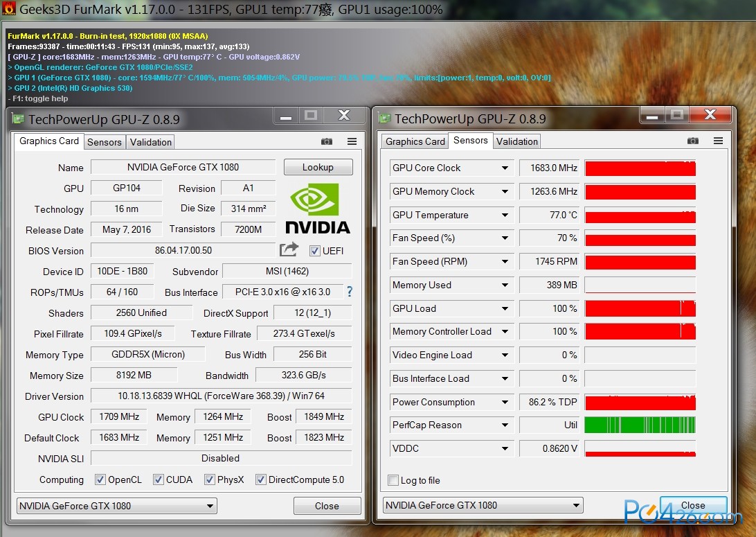Open the GPU Memory Clock sensor dropdown
This screenshot has height=537, width=756.
[505, 191]
